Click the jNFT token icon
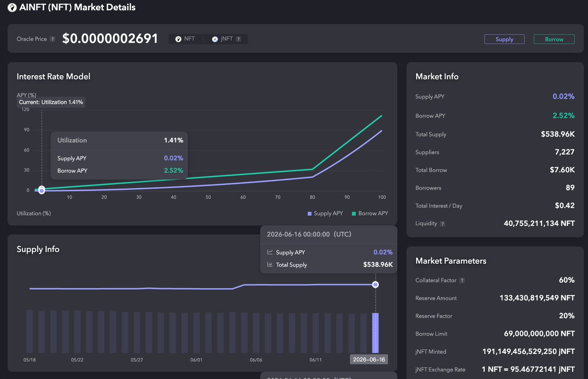This screenshot has height=379, width=588. 215,39
